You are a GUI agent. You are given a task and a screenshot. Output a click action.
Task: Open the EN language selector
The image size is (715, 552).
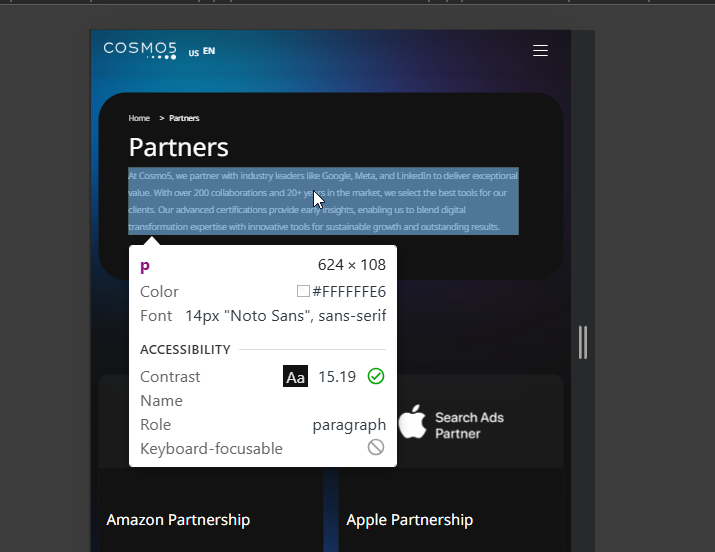tap(209, 51)
